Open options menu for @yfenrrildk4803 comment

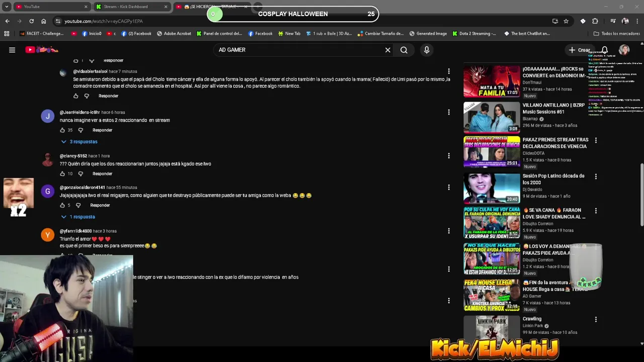(449, 231)
